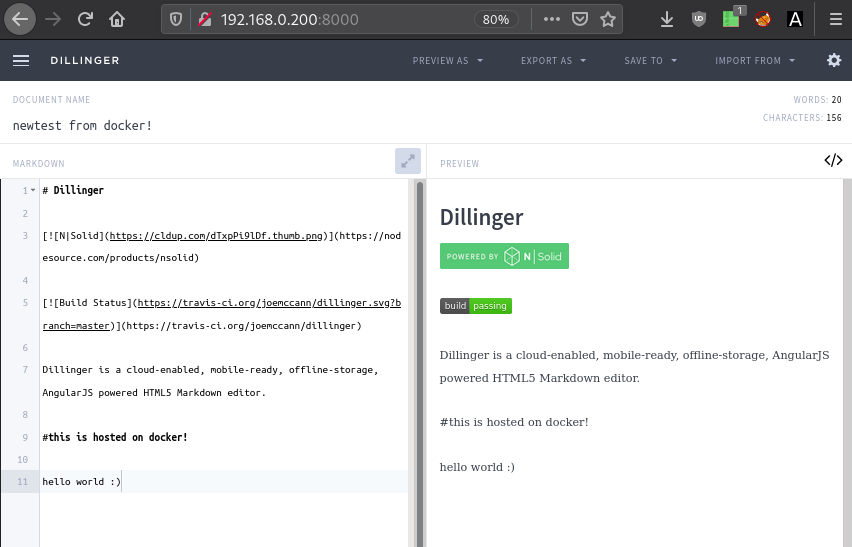Click the 'CHARACTERS: 156' counter
The width and height of the screenshot is (852, 547).
[802, 118]
